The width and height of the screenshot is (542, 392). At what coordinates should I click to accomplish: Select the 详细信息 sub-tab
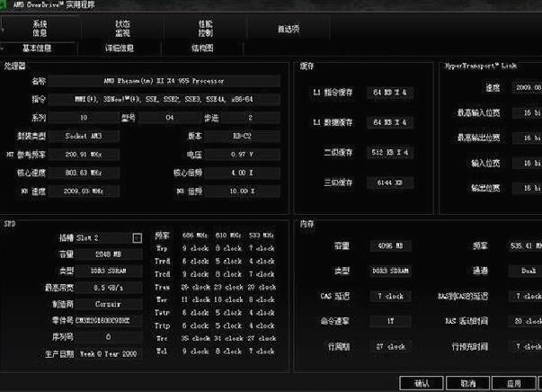pyautogui.click(x=120, y=48)
